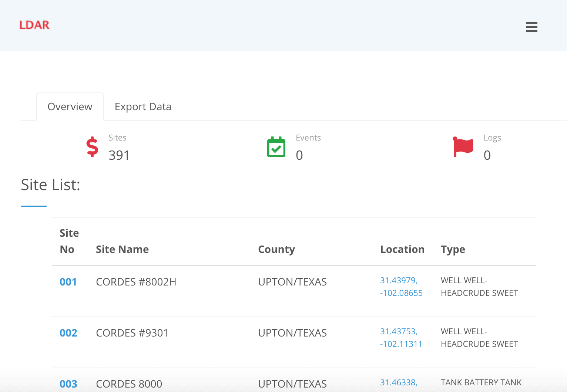Open site number 001 link
Screen dimensions: 567x392
[x=68, y=282]
